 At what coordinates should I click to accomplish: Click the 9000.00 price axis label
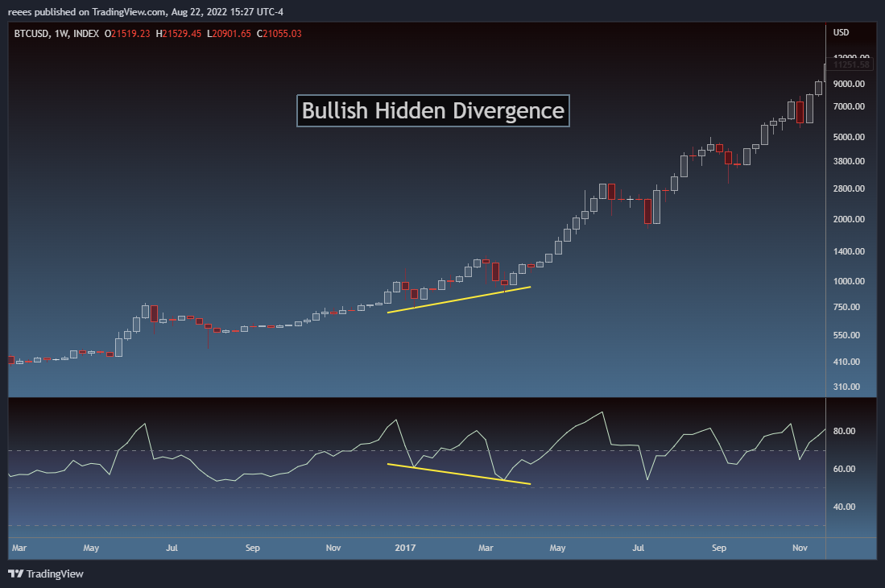click(849, 84)
